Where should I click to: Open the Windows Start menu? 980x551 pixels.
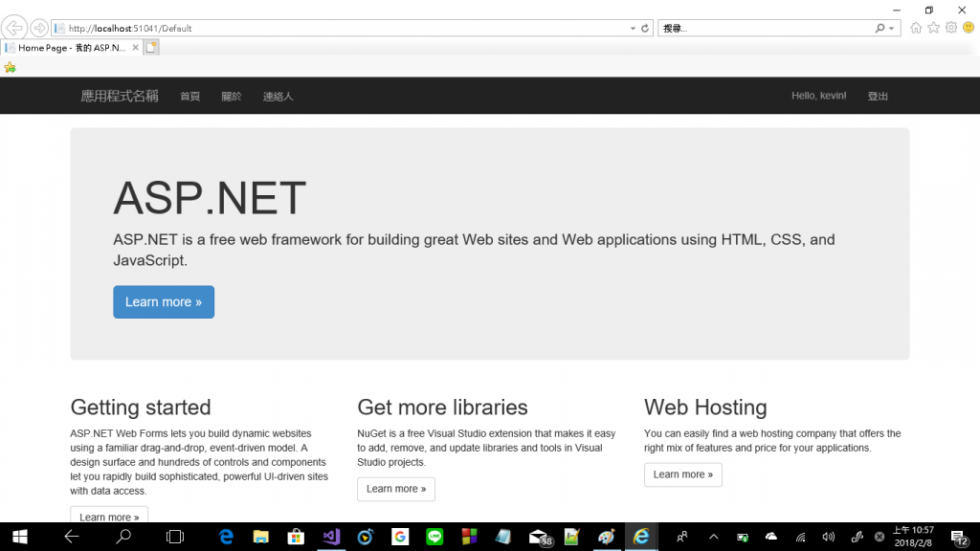point(20,537)
